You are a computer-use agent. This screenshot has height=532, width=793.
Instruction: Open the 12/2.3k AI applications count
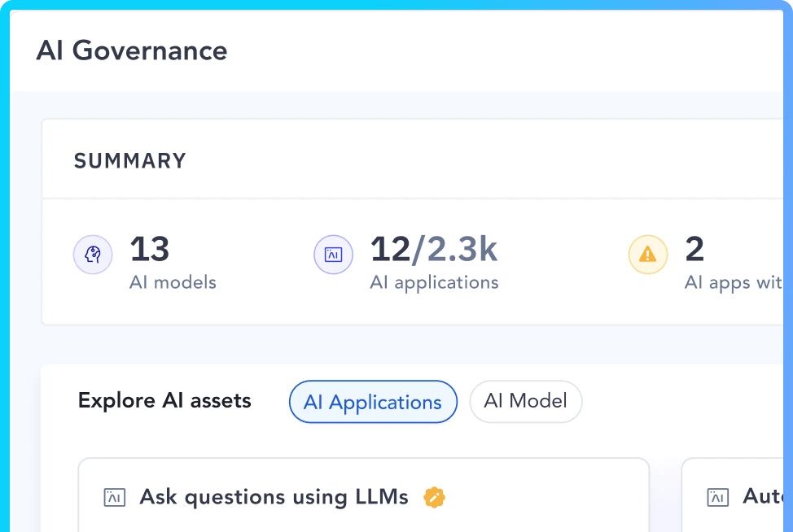point(433,250)
